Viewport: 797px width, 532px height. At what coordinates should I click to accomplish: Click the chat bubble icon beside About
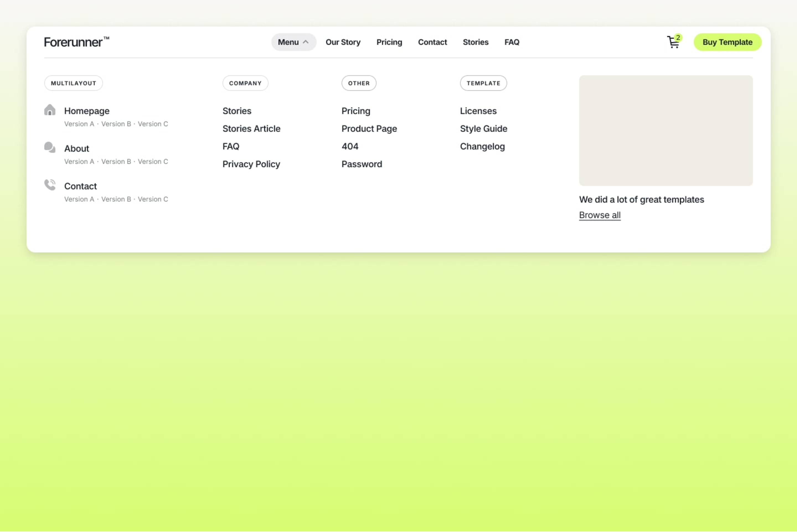(x=50, y=148)
